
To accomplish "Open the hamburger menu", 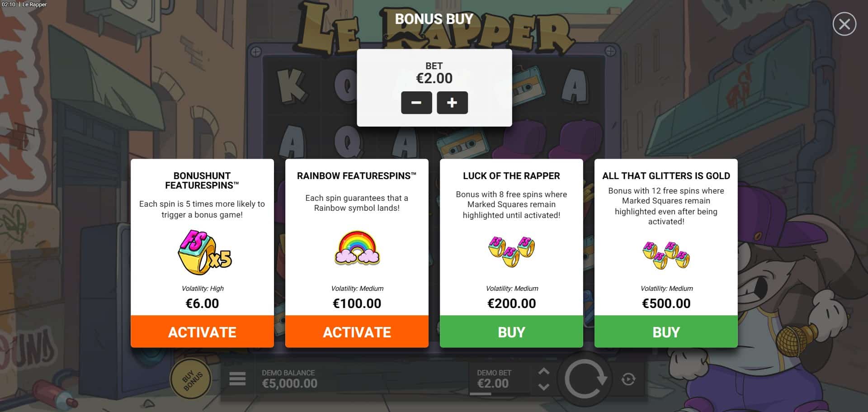I will coord(237,379).
